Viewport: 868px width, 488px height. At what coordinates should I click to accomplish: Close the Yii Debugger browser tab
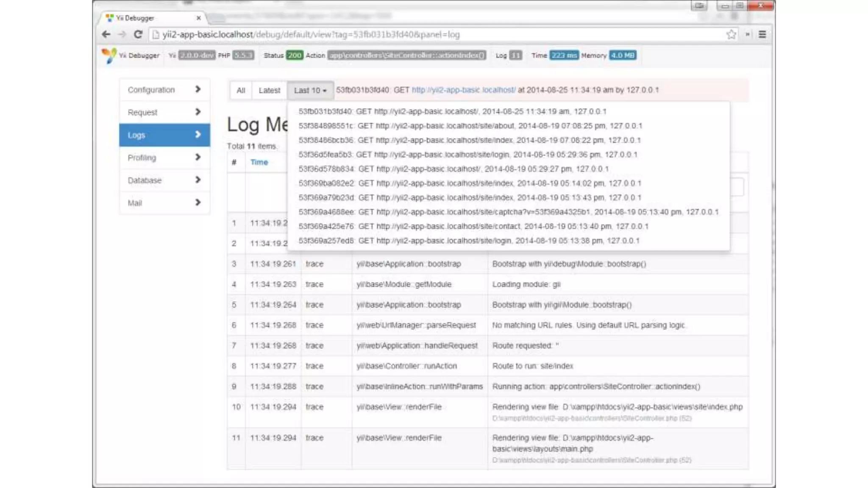[198, 18]
